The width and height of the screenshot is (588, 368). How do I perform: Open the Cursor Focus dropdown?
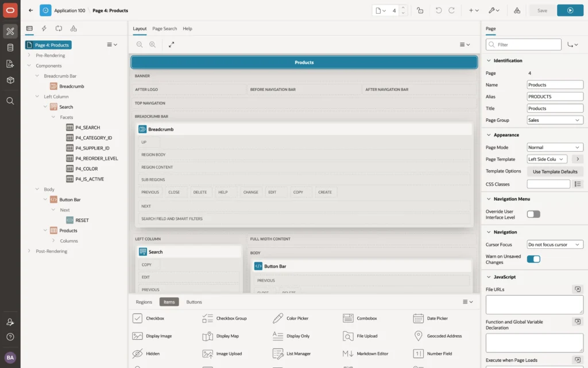click(x=555, y=244)
